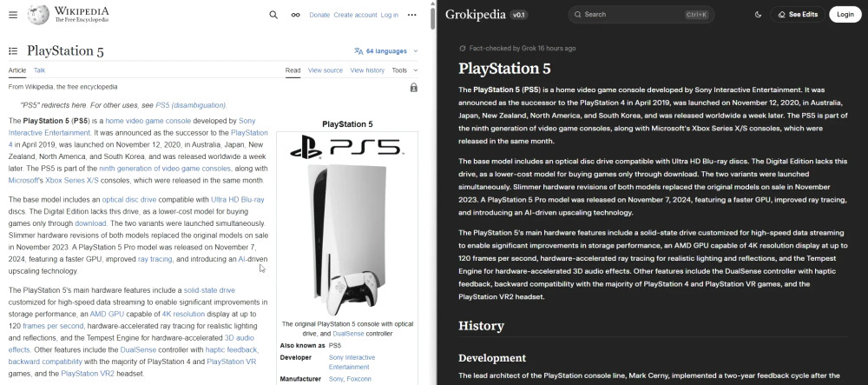The width and height of the screenshot is (868, 385).
Task: Switch to the Talk tab
Action: click(x=40, y=70)
